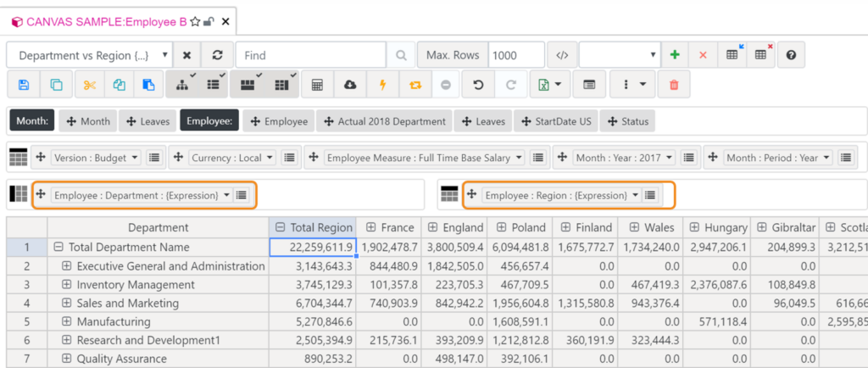Open the Department vs Region view dropdown

click(x=91, y=55)
